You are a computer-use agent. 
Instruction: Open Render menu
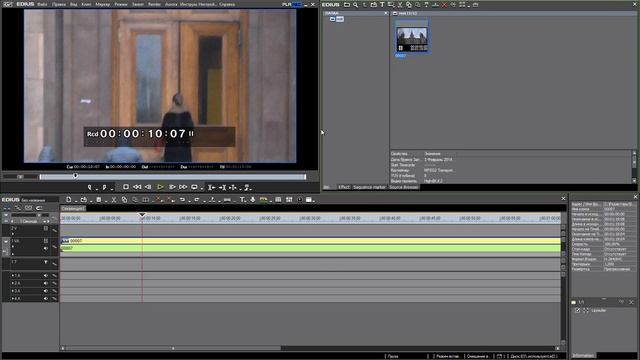[154, 4]
